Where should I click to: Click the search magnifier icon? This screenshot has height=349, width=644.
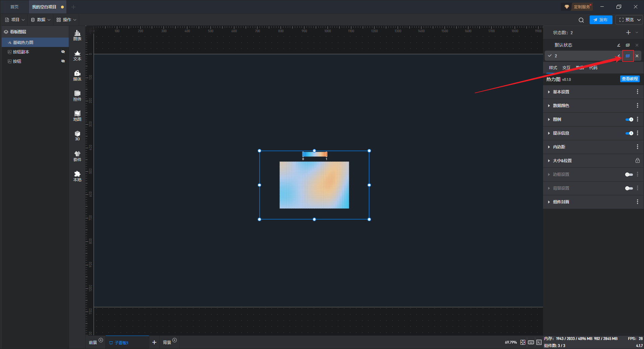(581, 20)
